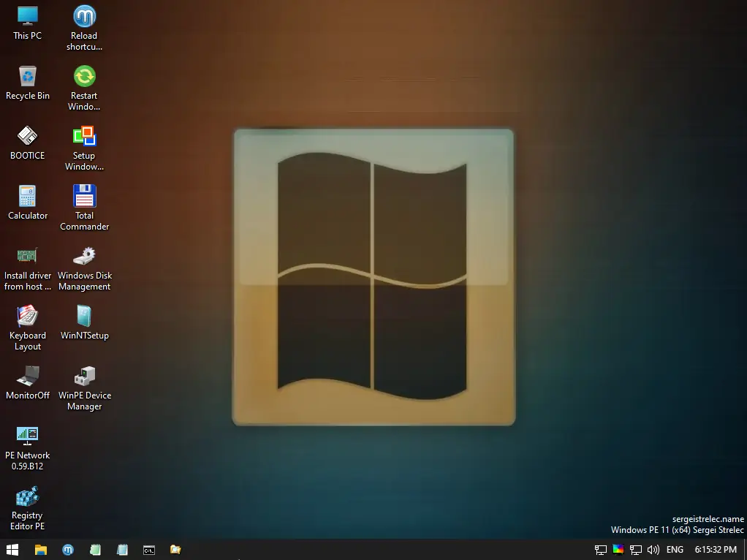This screenshot has width=747, height=560.
Task: Click the blue notebook taskbar icon
Action: pyautogui.click(x=123, y=550)
